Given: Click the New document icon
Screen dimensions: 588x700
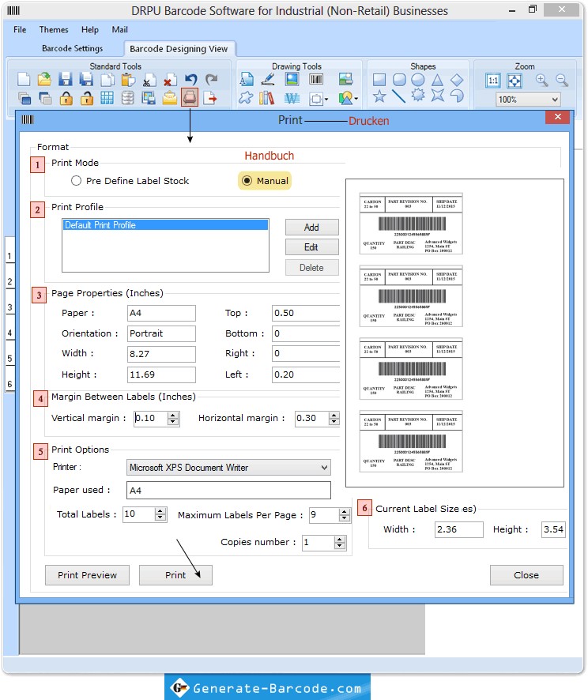Looking at the screenshot, I should pos(24,80).
